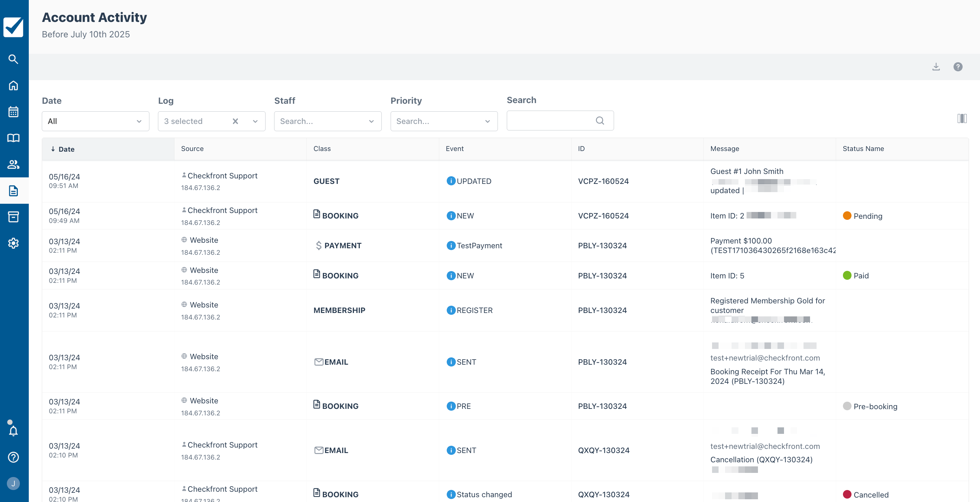This screenshot has width=980, height=502.
Task: Click BOOKING in the Pending row
Action: pos(340,216)
